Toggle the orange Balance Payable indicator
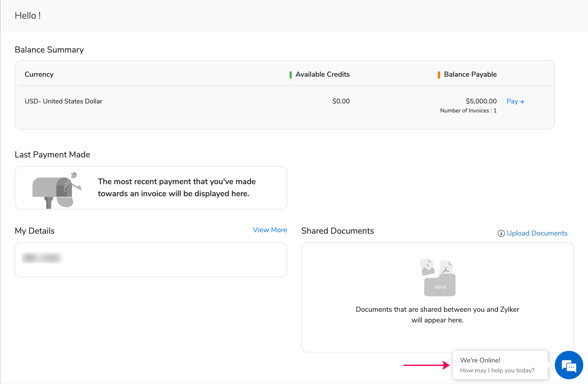 click(439, 75)
